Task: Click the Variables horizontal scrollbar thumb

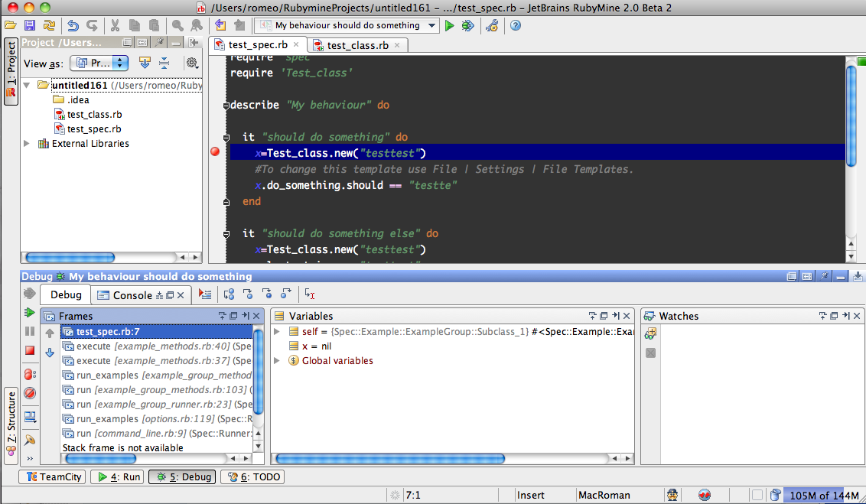Action: [390, 458]
